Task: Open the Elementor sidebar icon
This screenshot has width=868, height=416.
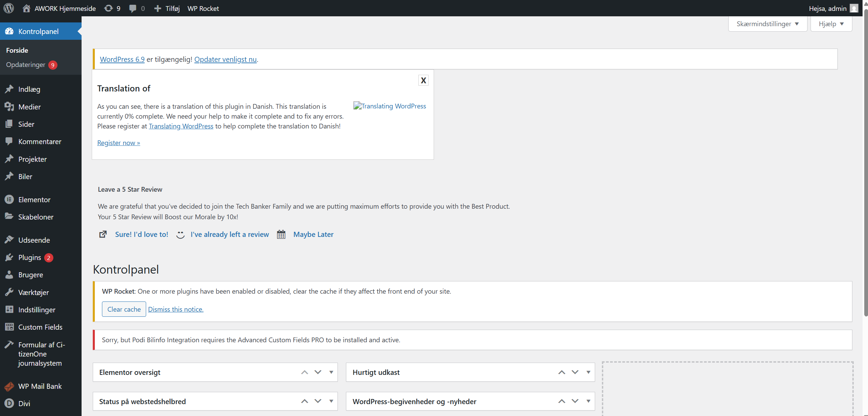Action: coord(9,200)
